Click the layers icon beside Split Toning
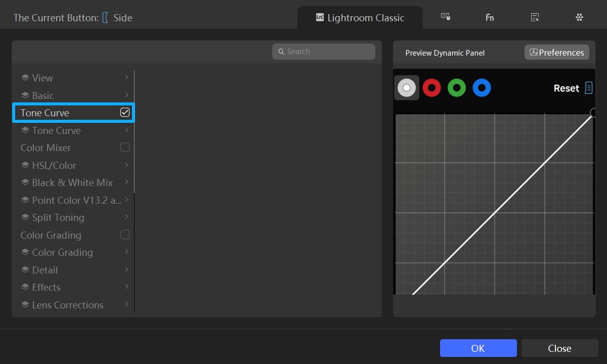 click(x=25, y=217)
